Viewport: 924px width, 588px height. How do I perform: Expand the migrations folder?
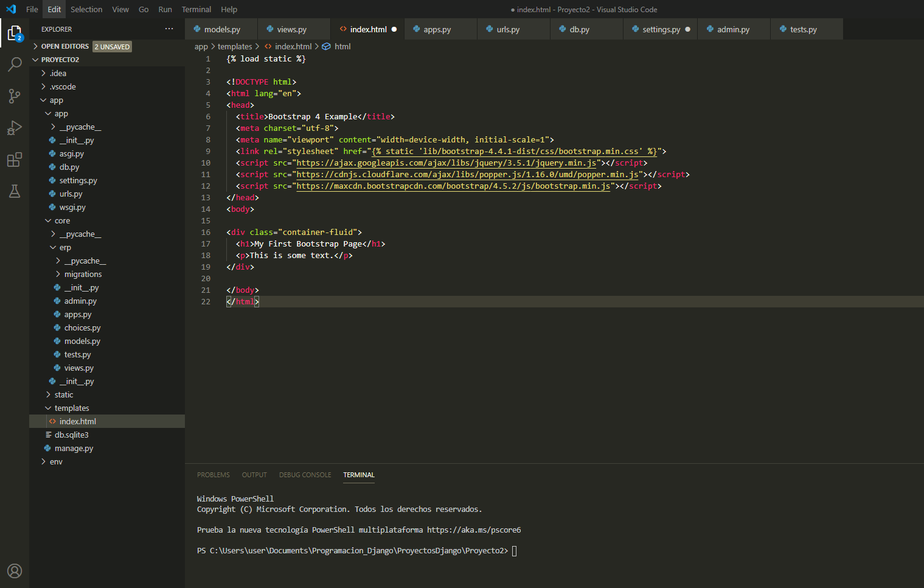tap(107, 274)
